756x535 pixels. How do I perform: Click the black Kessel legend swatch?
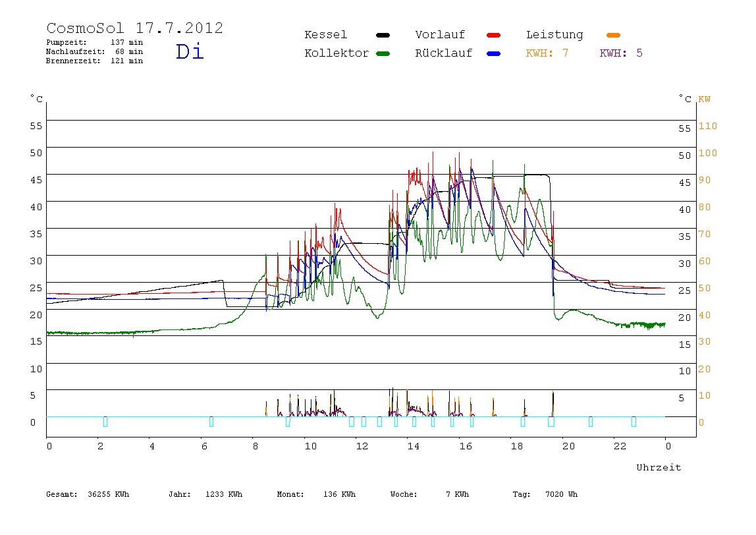point(383,35)
